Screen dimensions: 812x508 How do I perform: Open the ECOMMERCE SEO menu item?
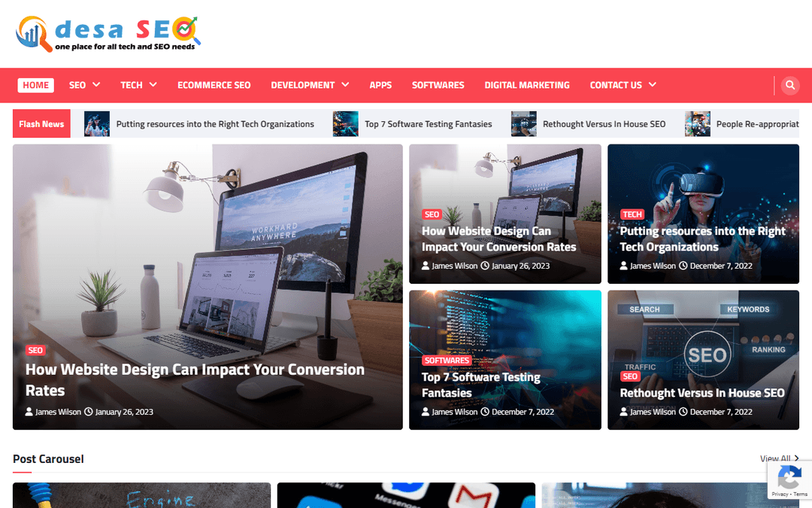[214, 85]
